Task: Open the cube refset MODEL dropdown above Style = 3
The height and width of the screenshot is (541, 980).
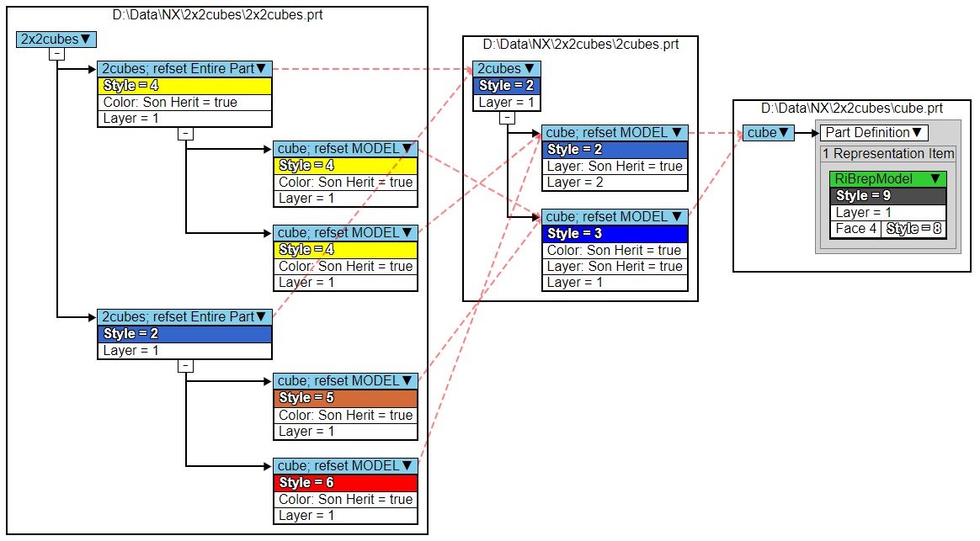Action: tap(676, 217)
